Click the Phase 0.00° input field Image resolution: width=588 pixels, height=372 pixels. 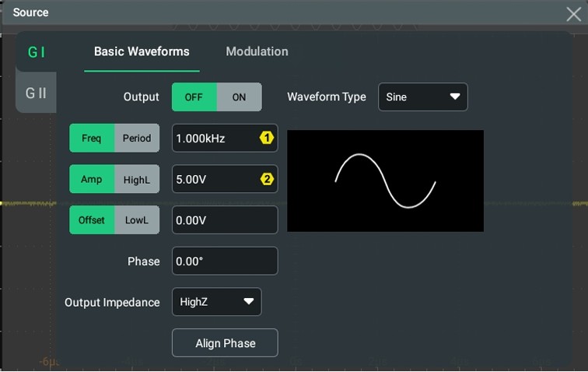click(224, 261)
